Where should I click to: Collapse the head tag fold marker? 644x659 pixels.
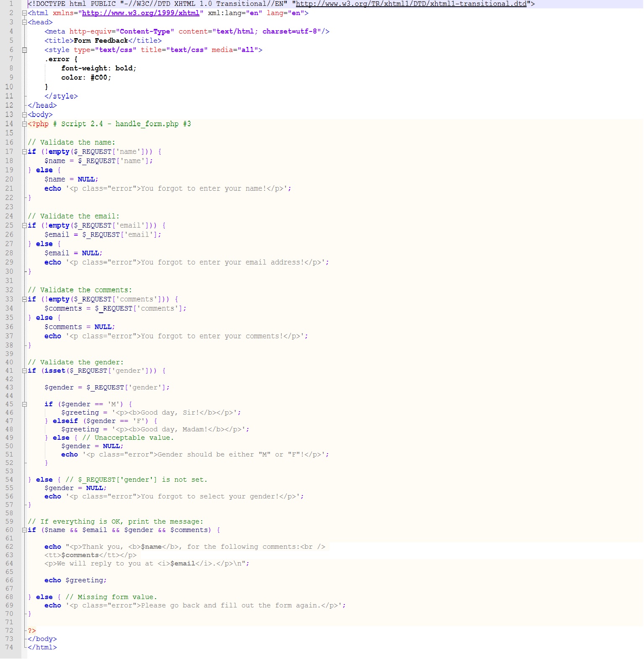tap(24, 22)
